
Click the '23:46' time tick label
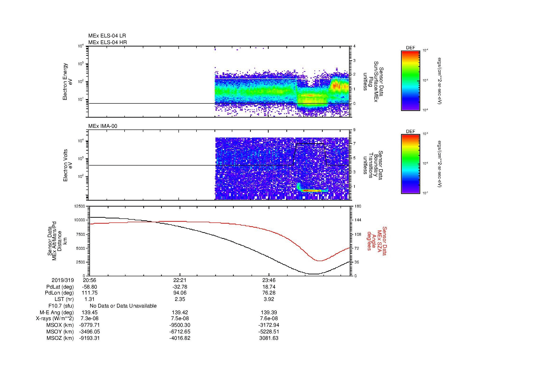(x=269, y=280)
